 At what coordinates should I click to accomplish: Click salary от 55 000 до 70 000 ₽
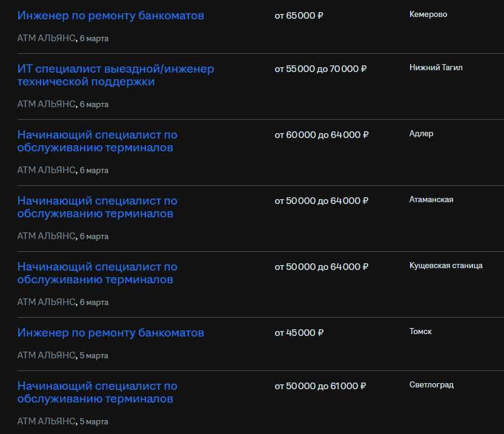[320, 69]
